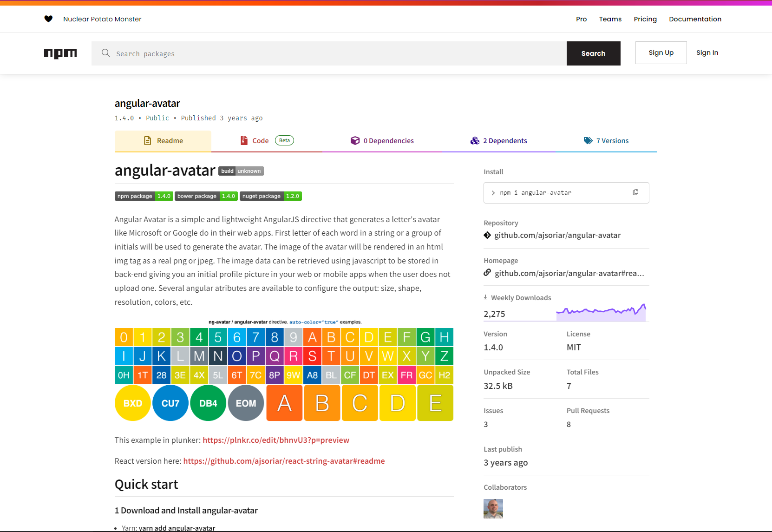
Task: Click the bower package 1.4.0 badge
Action: pyautogui.click(x=206, y=196)
